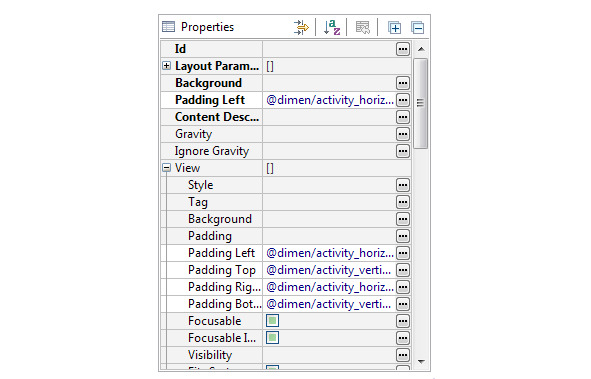
Task: Sort properties alphabetically with a-z icon
Action: point(332,28)
